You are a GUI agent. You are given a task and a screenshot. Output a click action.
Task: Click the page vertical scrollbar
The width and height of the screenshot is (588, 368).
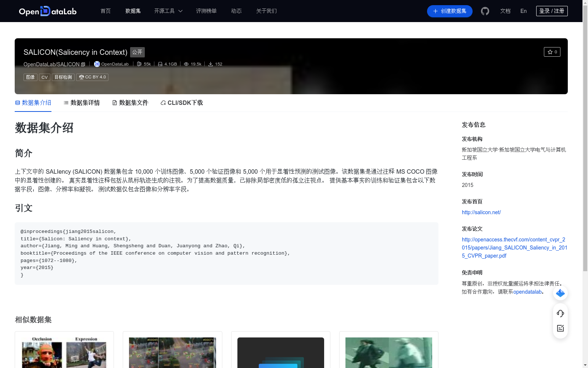(585, 138)
